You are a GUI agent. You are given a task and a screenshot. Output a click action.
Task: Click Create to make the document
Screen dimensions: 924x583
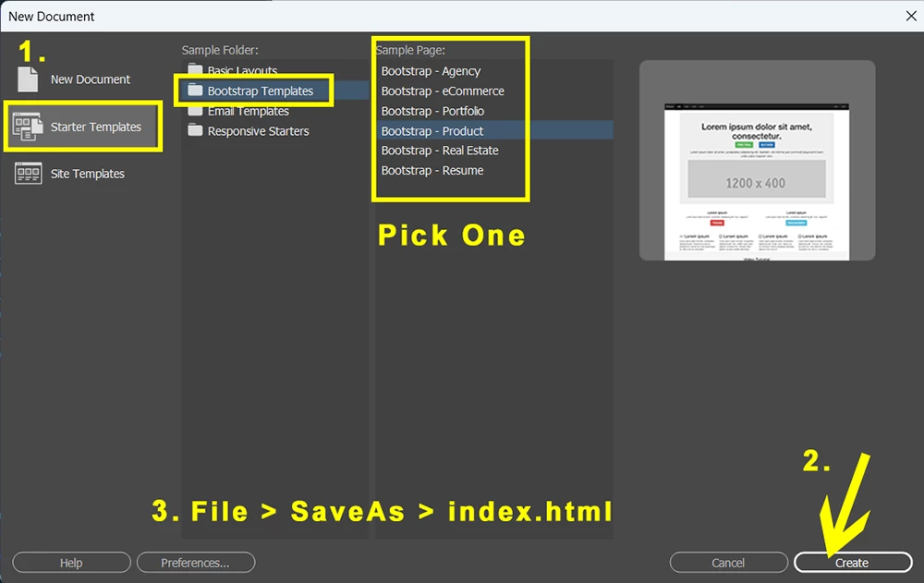click(x=853, y=563)
